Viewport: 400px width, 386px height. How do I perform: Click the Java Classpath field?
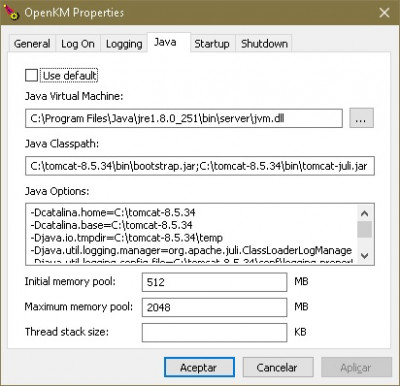tap(200, 166)
